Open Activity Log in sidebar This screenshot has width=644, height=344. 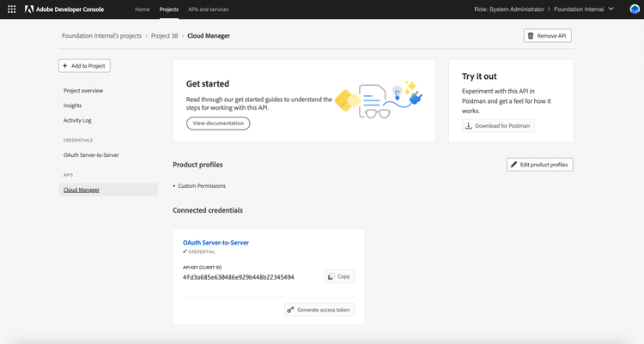(77, 120)
